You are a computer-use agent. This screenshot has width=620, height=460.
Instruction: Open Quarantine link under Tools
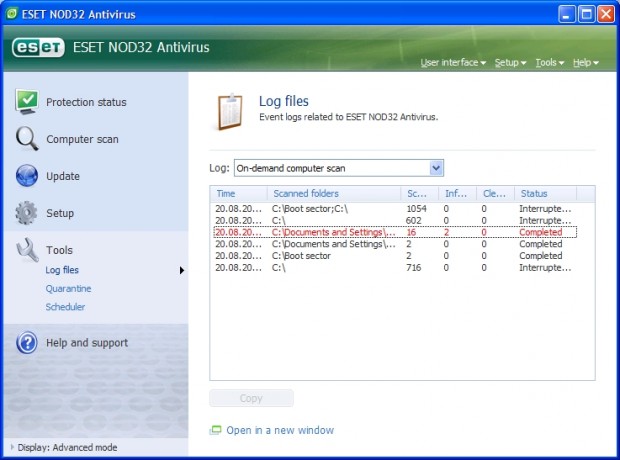pyautogui.click(x=68, y=288)
